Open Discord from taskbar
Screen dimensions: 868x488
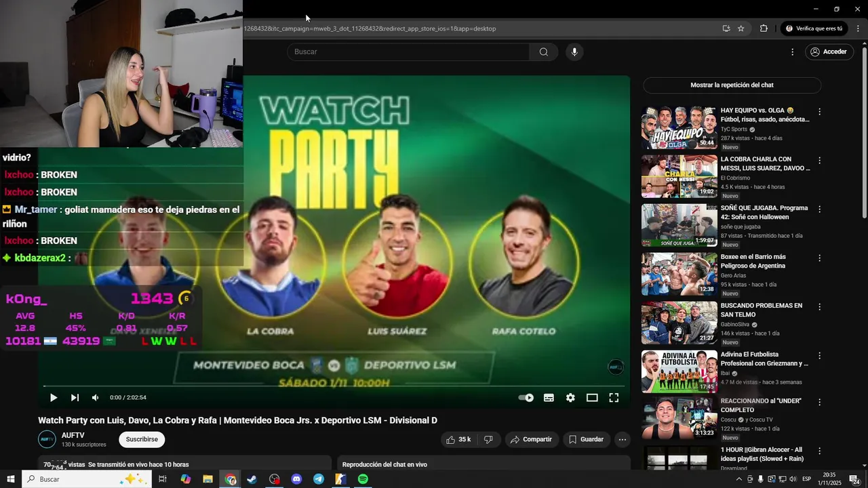[x=296, y=479]
